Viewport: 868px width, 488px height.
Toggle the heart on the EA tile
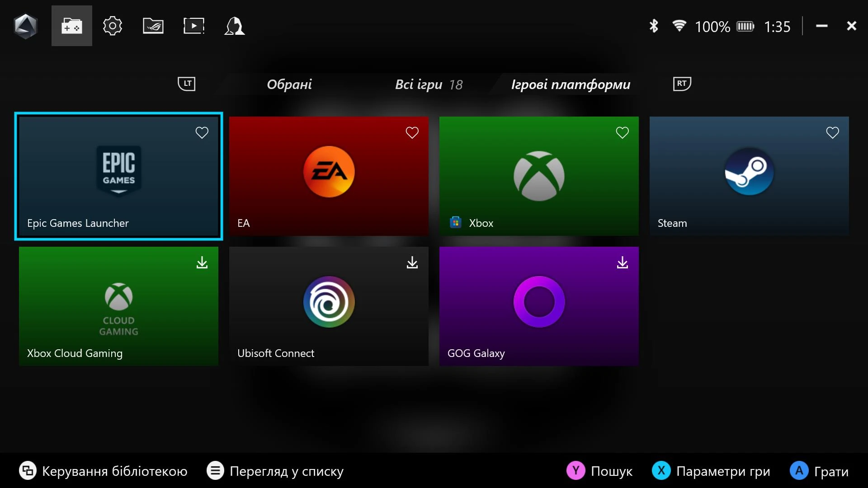[x=412, y=132]
